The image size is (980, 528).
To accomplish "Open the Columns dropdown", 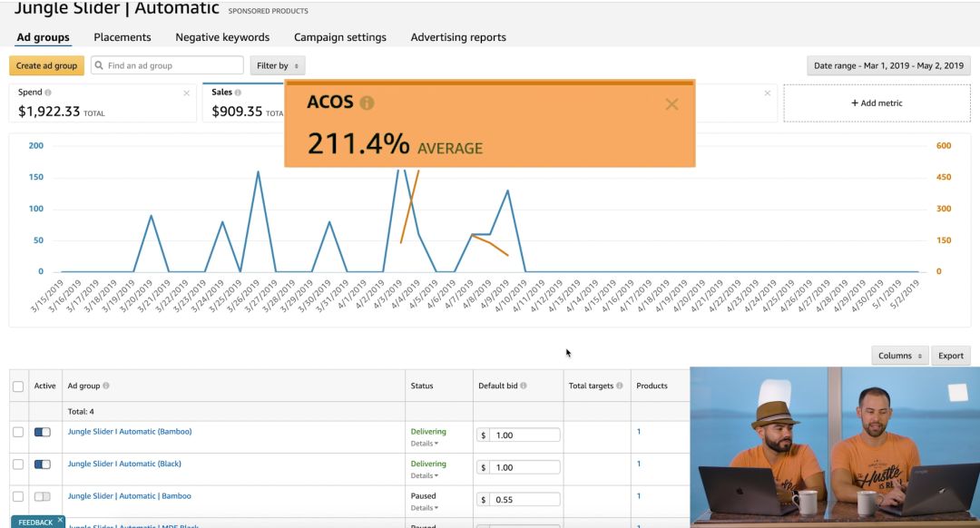I will (900, 356).
